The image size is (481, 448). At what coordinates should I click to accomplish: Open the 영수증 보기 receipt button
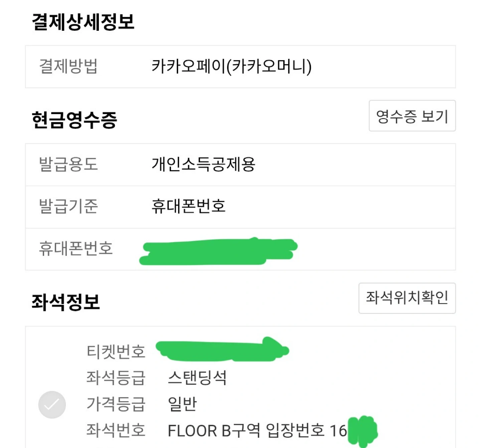[412, 116]
